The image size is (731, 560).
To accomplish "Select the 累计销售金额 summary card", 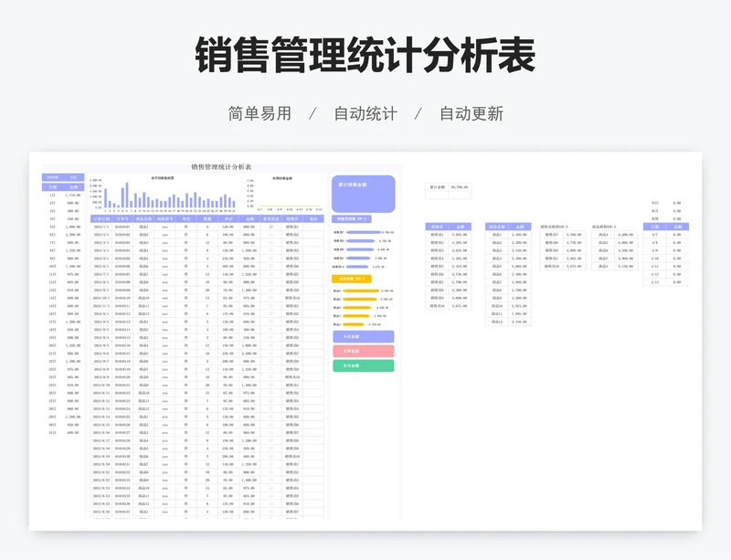I will tap(363, 194).
